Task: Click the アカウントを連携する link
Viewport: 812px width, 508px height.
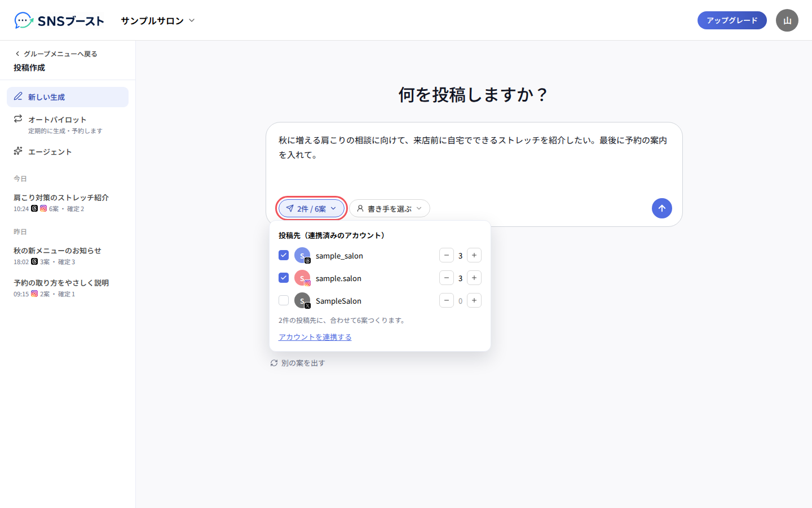Action: [x=315, y=337]
